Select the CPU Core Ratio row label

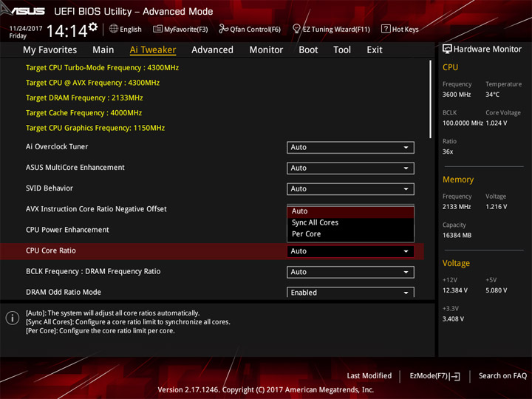pyautogui.click(x=51, y=250)
